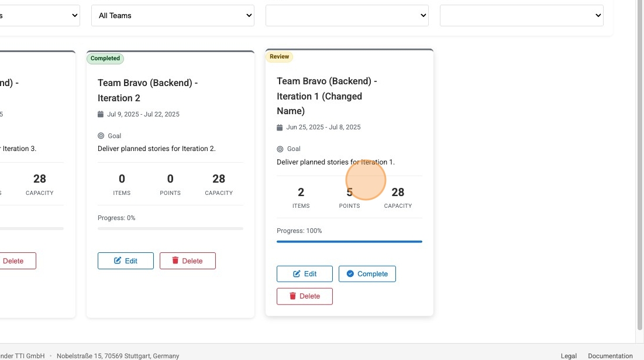Edit the Iteration 1 (Changed Name) sprint
This screenshot has height=360, width=644.
[x=304, y=273]
